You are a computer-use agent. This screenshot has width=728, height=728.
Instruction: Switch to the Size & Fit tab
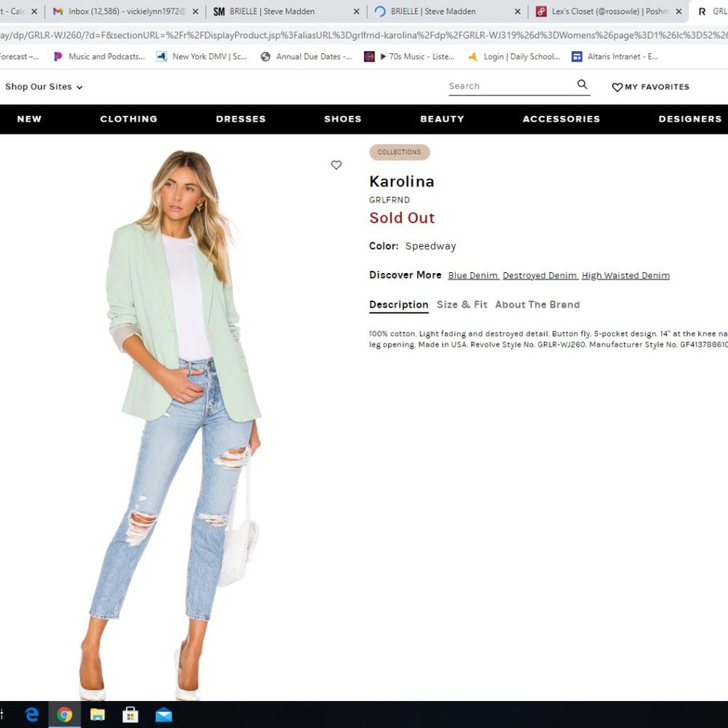pyautogui.click(x=462, y=304)
